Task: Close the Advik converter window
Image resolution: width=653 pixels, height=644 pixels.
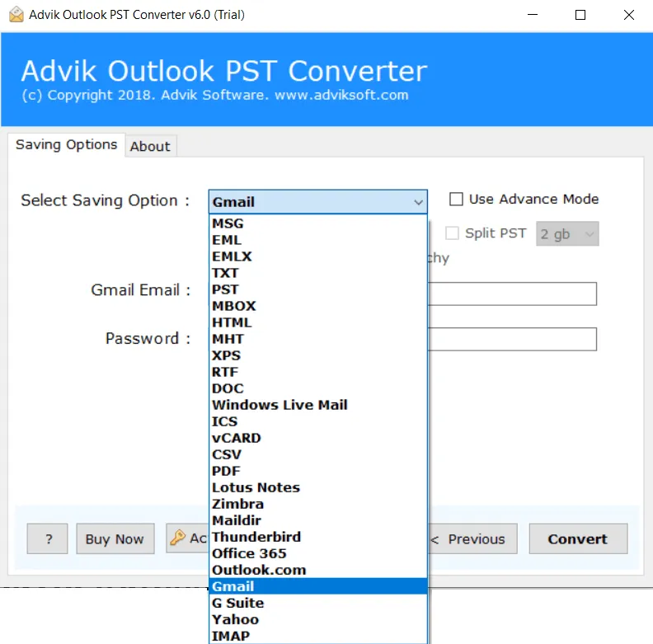Action: 629,15
